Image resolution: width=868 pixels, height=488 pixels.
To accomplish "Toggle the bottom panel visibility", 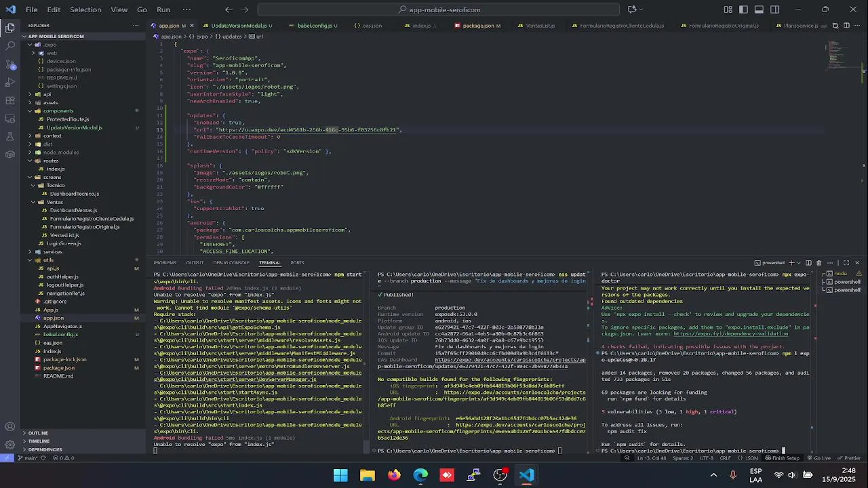I will [x=759, y=9].
